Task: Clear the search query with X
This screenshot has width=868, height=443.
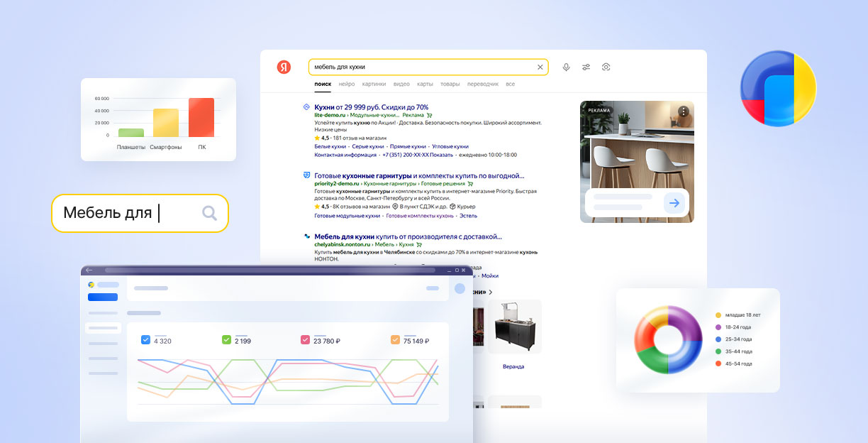Action: click(x=540, y=67)
